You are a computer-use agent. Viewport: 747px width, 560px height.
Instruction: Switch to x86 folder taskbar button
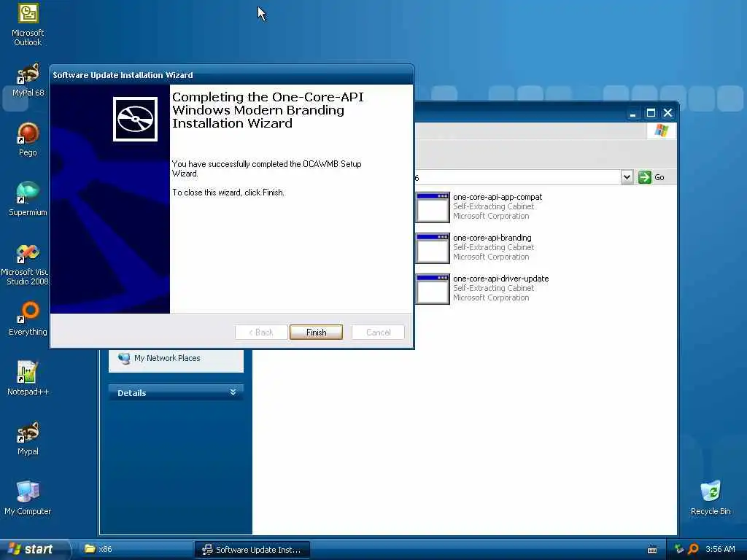click(x=136, y=549)
